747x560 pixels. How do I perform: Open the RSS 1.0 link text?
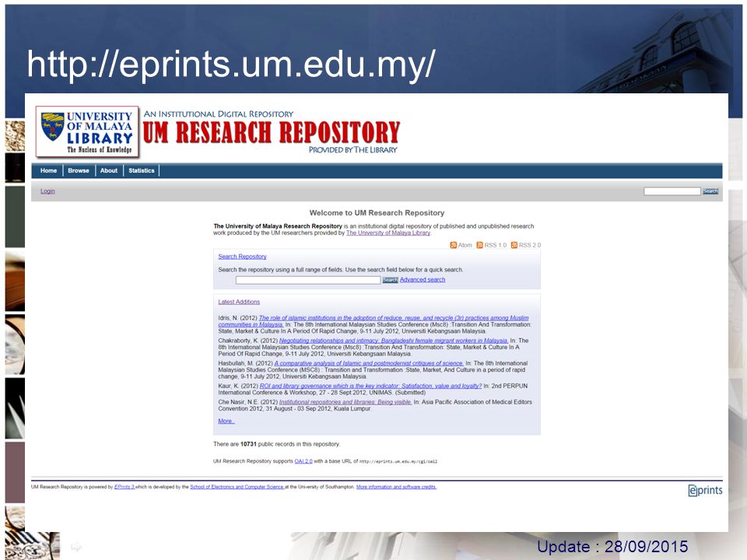[x=496, y=245]
